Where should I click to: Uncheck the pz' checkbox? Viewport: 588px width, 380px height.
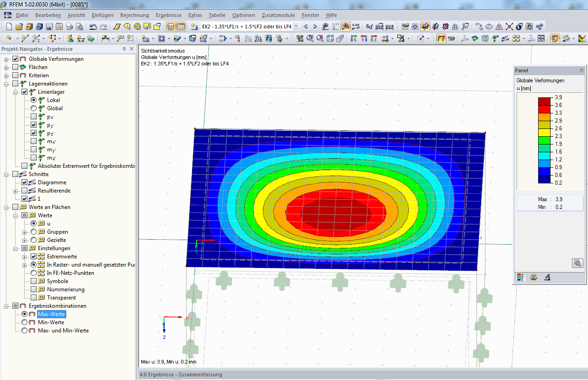click(34, 133)
